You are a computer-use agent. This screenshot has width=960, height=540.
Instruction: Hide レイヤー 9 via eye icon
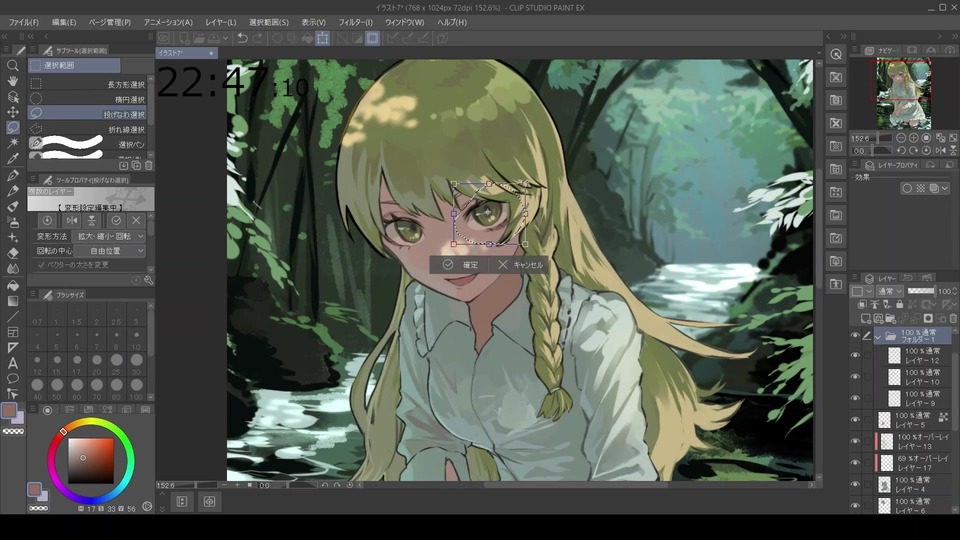pos(855,399)
